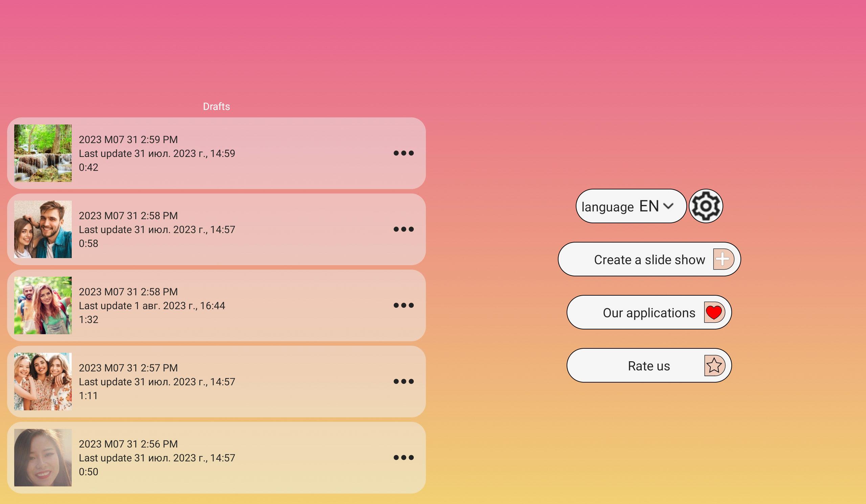Click the 1:11 duration text
The image size is (866, 504).
click(88, 396)
